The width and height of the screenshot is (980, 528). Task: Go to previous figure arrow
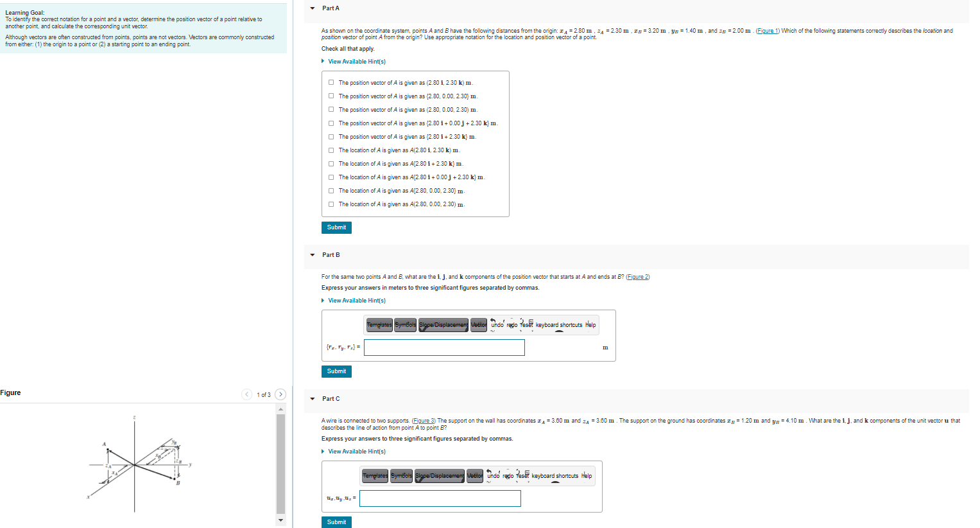[247, 394]
